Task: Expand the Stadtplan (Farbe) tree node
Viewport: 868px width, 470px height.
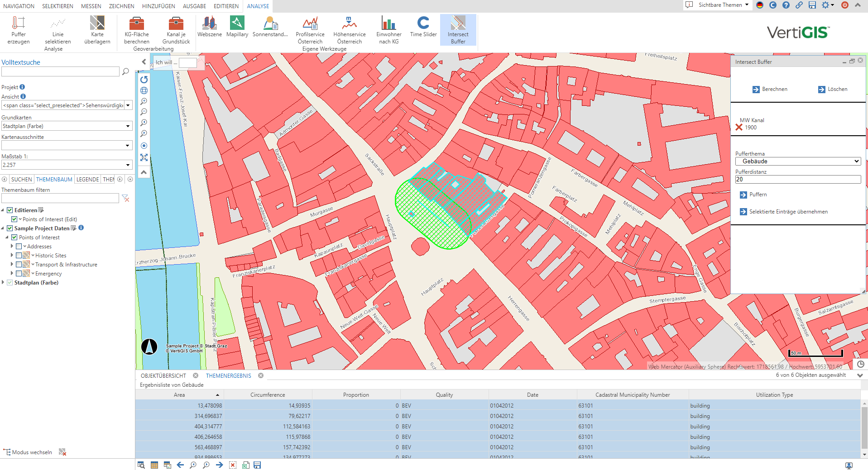Action: (3, 283)
